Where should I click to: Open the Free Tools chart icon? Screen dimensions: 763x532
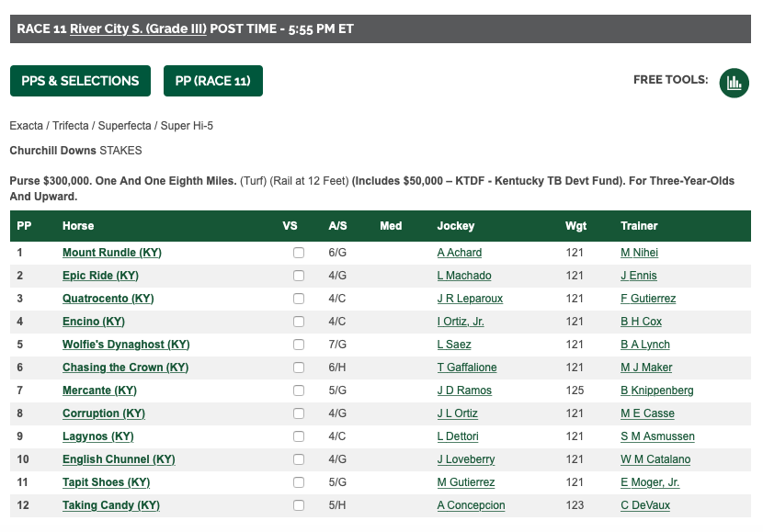(734, 82)
